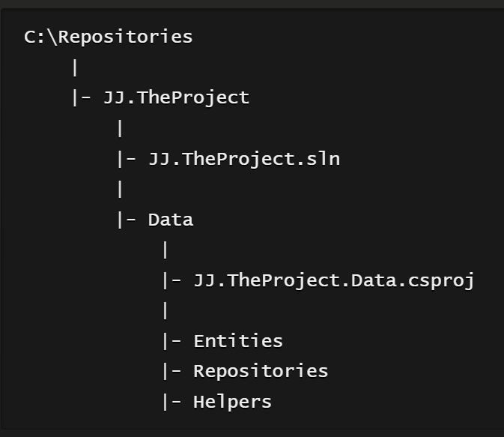Select the Entities folder entry

pos(238,341)
